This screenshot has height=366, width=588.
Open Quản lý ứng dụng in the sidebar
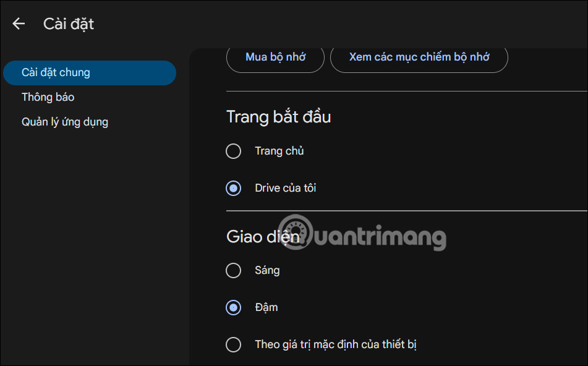tap(64, 121)
